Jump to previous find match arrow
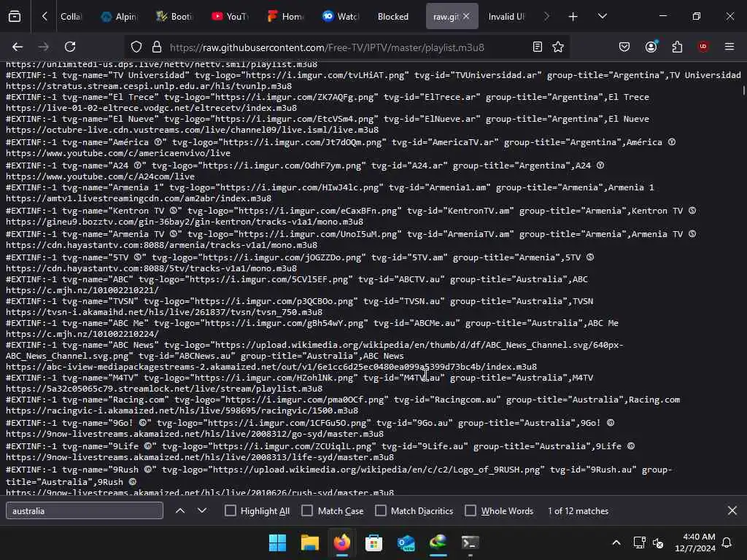 (180, 511)
